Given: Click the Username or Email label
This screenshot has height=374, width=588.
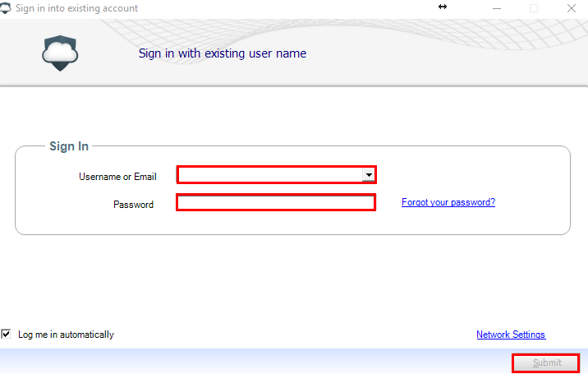Looking at the screenshot, I should (x=117, y=177).
